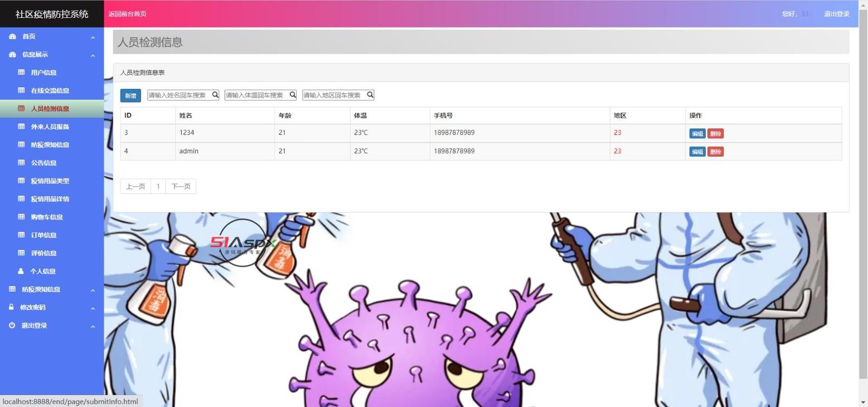Click the scrollbar down arrow at bottom right
The image size is (868, 407).
[863, 403]
